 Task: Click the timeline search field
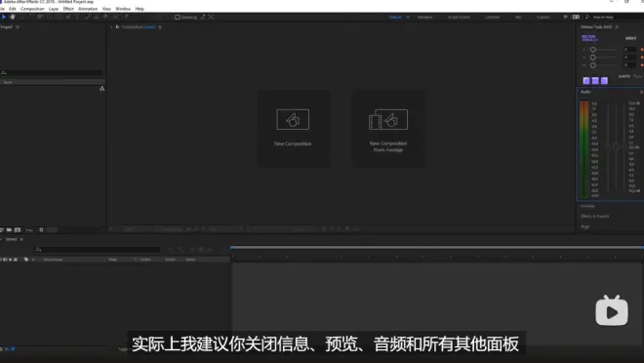98,249
